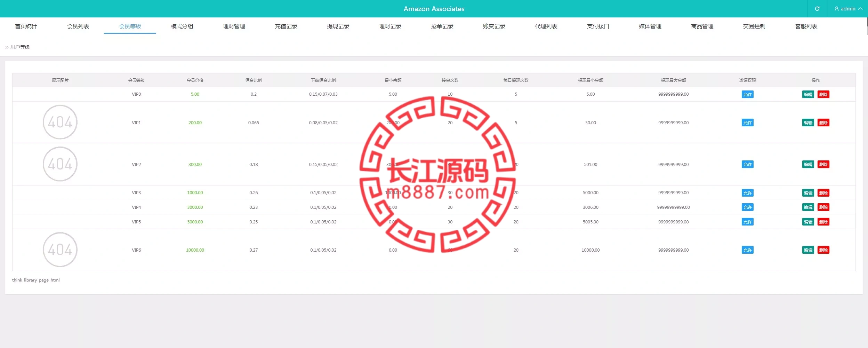Toggle invite permission 允许 for VIP1
This screenshot has height=348, width=868.
coord(747,122)
